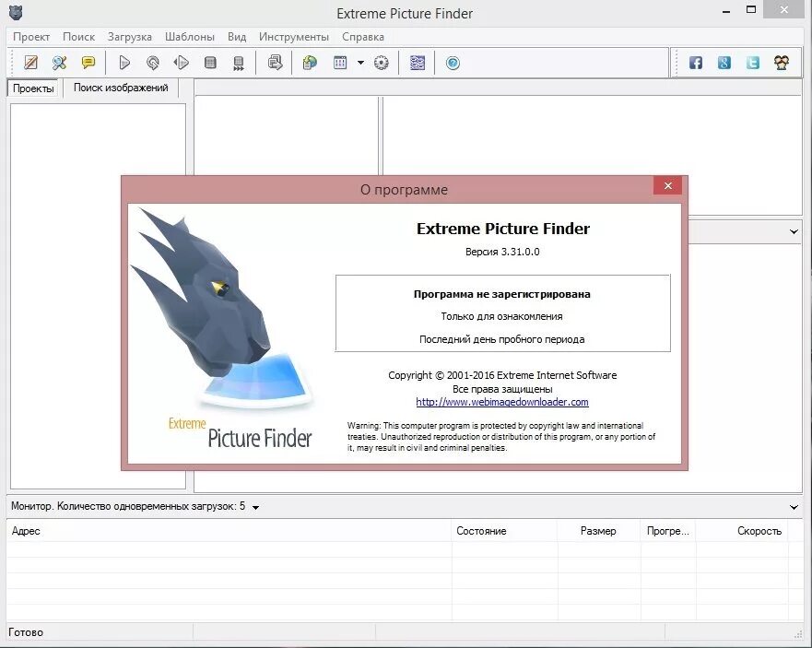This screenshot has width=812, height=648.
Task: Click the Copyright 2001-2016 line
Action: (x=502, y=375)
